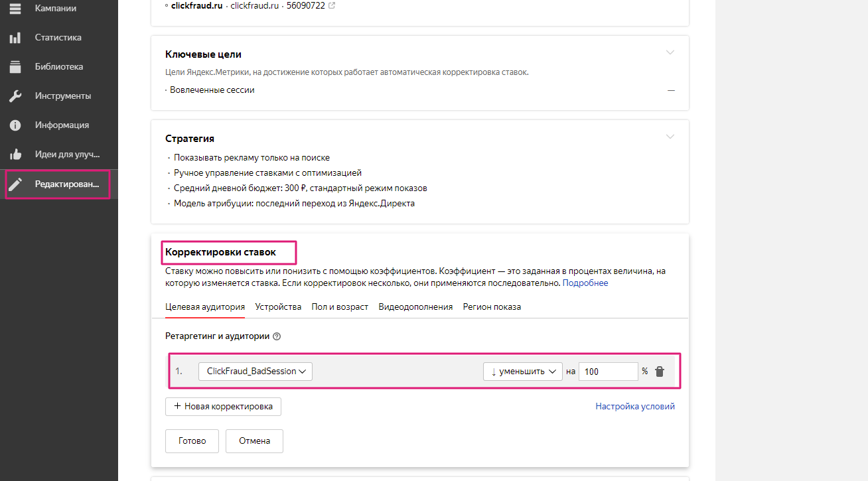Click the Кампании hamburger icon in sidebar
Screen dimensions: 868x481
15,9
